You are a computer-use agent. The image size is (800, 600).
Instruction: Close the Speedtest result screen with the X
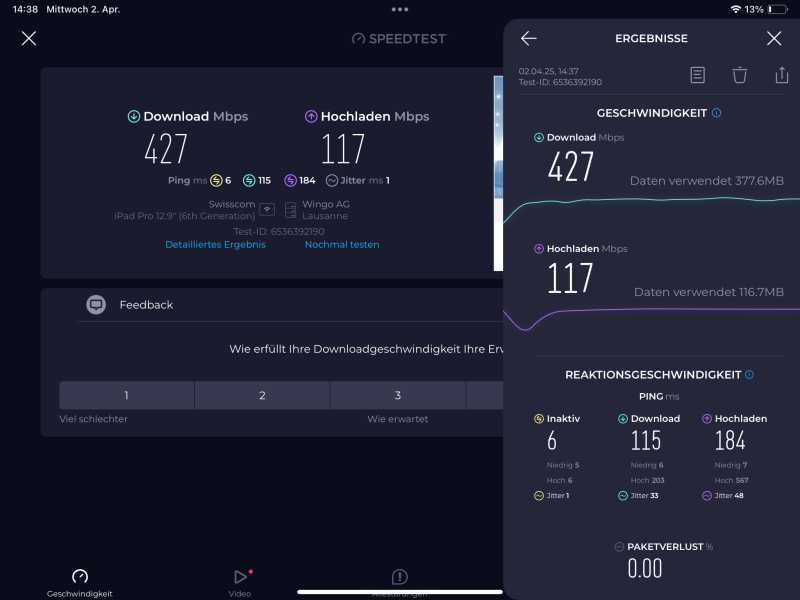(x=29, y=38)
